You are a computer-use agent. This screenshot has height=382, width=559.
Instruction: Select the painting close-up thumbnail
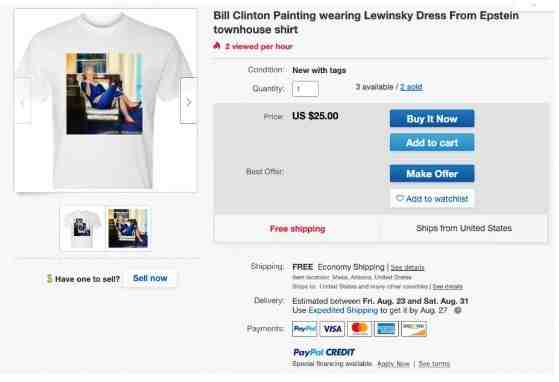(x=128, y=228)
